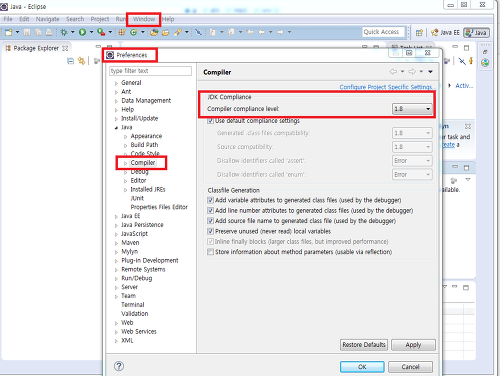Click Restore Defaults button
The width and height of the screenshot is (500, 376).
364,345
